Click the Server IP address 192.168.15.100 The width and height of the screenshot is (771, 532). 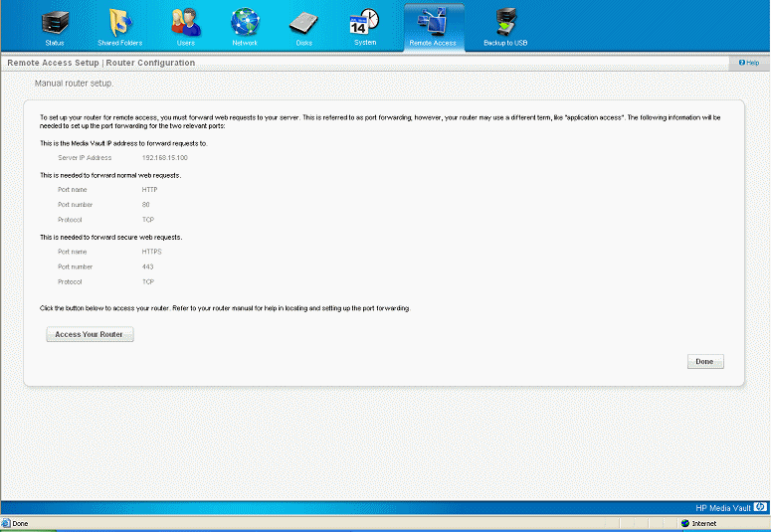165,157
